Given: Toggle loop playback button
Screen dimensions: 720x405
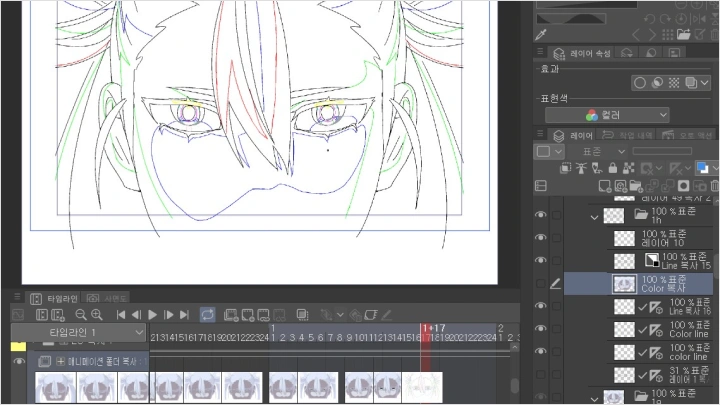Looking at the screenshot, I should [208, 315].
